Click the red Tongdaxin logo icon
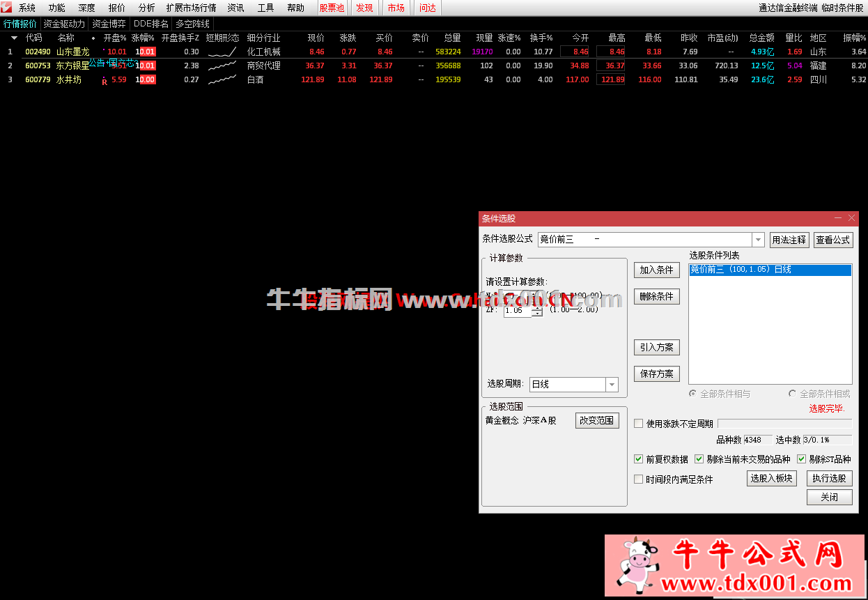This screenshot has width=868, height=600. 6,8
